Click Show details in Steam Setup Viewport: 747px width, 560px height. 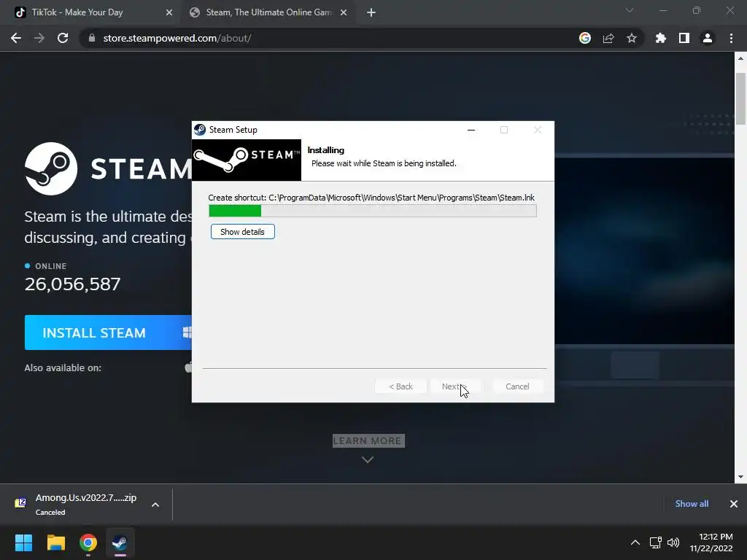[242, 232]
